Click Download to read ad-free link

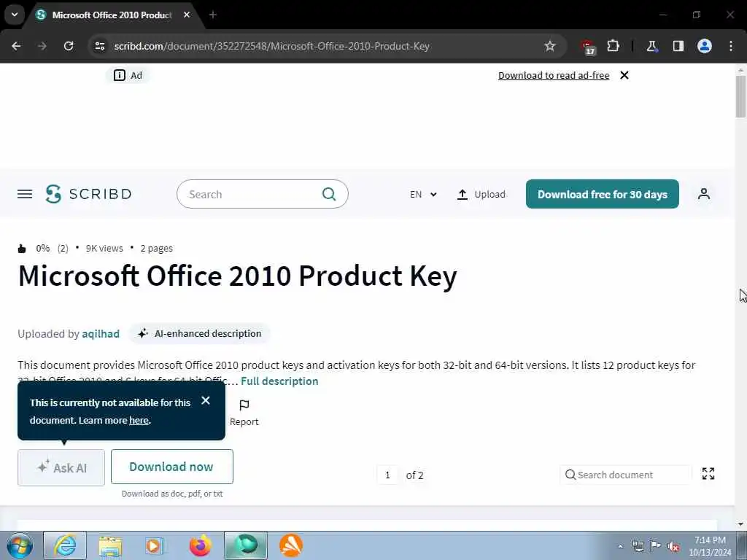[x=554, y=75]
